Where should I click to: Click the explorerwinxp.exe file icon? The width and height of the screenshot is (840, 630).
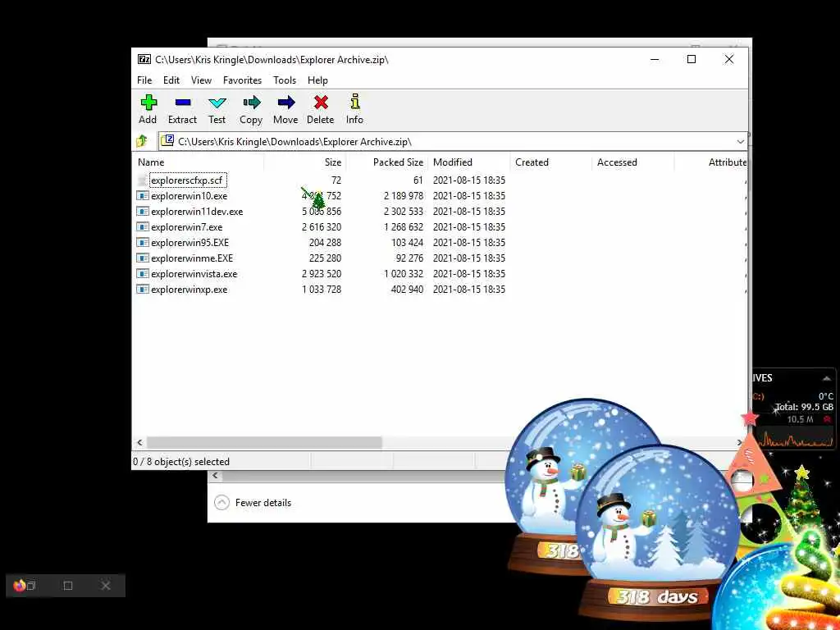[142, 289]
